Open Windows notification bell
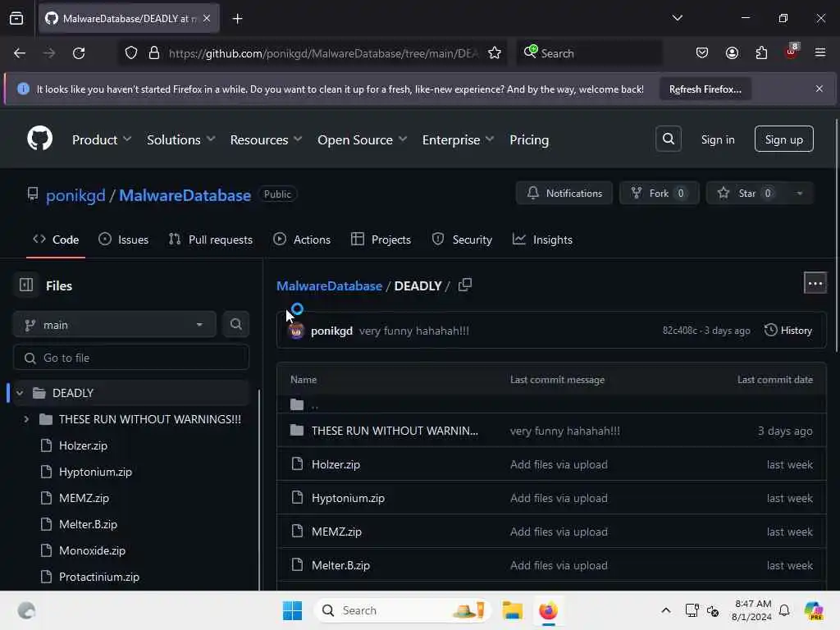Screen dimensions: 840x630 click(x=784, y=610)
